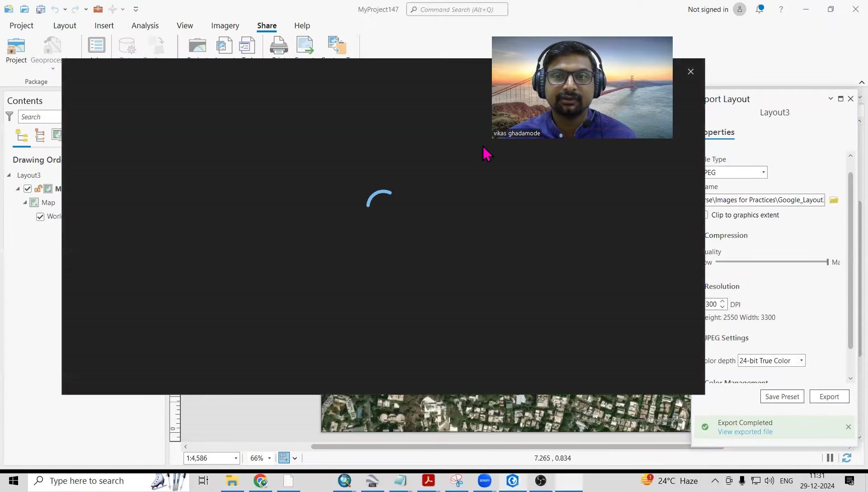
Task: Open the Job Status list icon in ribbon
Action: pos(96,46)
